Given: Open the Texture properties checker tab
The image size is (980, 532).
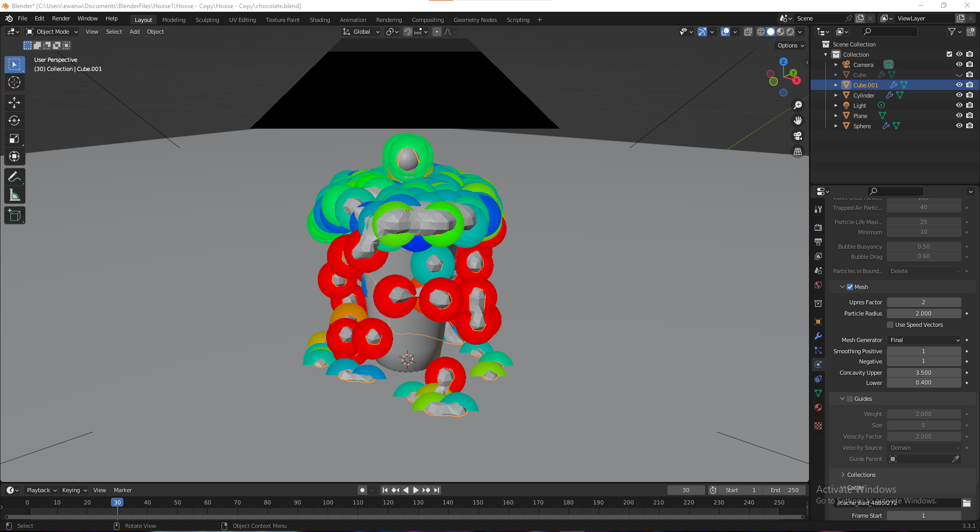Looking at the screenshot, I should [x=818, y=426].
